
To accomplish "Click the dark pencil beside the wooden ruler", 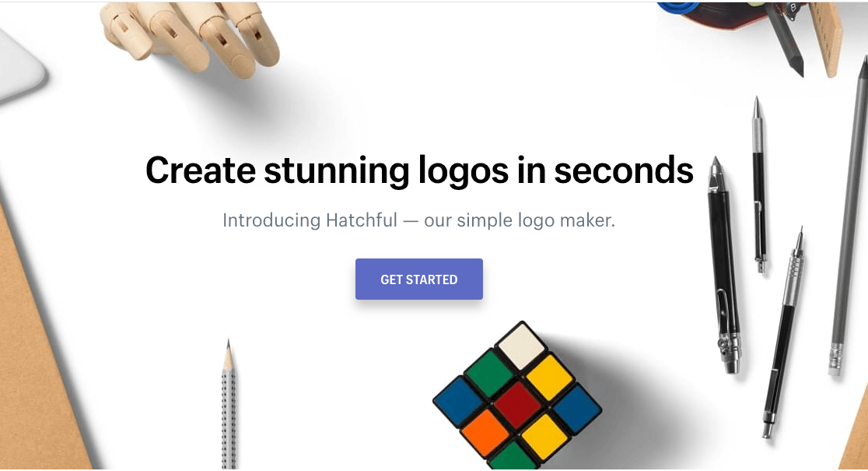I will pos(786,39).
